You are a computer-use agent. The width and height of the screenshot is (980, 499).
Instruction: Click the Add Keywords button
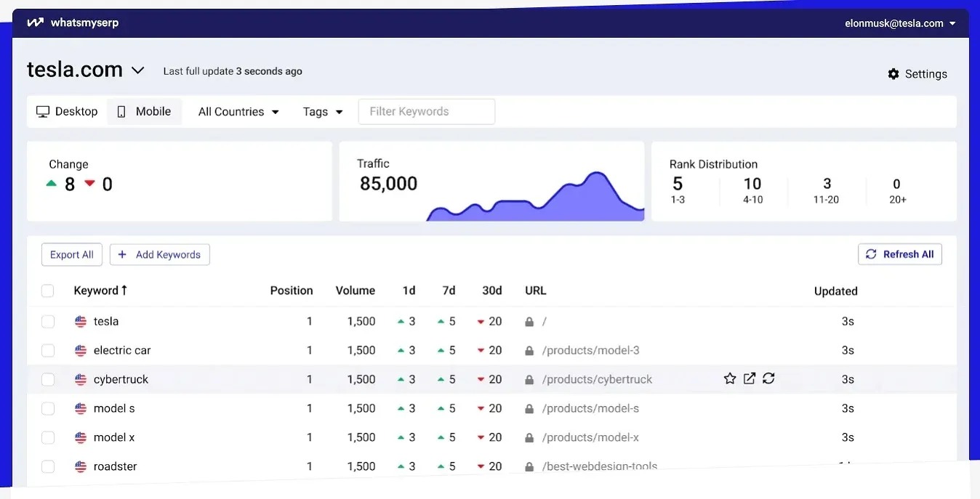160,254
